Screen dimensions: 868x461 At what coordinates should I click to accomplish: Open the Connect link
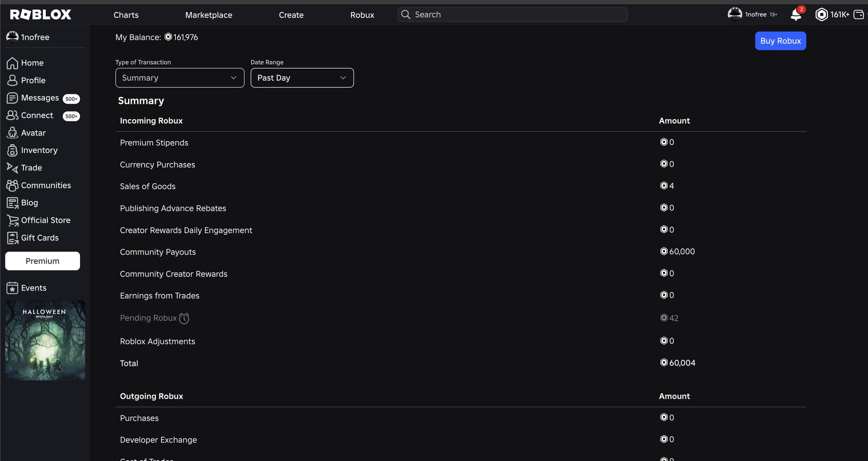coord(37,115)
